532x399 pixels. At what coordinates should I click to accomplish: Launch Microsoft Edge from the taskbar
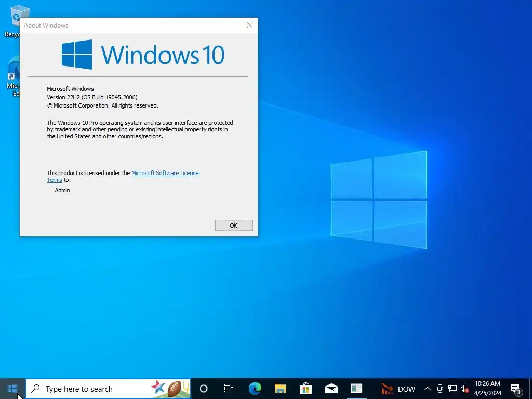click(255, 389)
